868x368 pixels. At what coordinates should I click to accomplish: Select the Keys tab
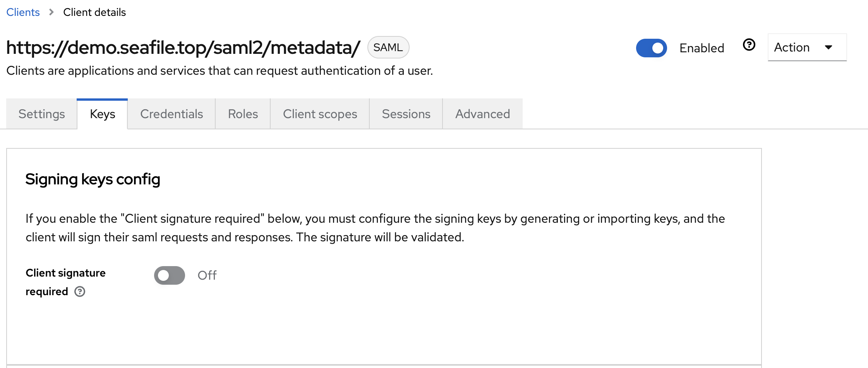[103, 114]
